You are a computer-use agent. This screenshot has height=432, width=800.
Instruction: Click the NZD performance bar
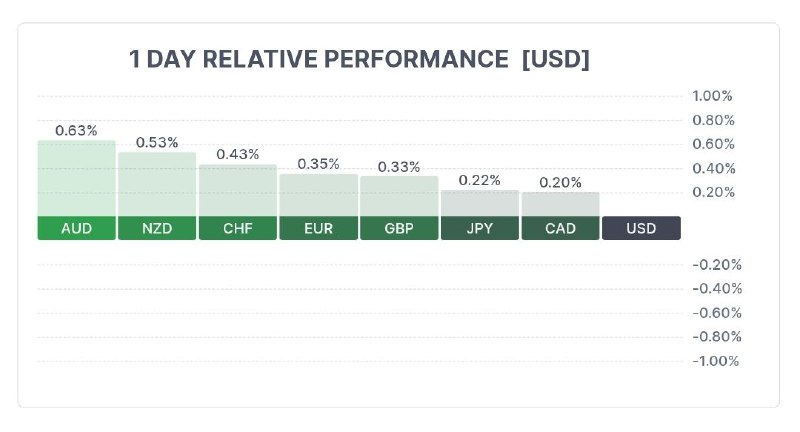157,183
